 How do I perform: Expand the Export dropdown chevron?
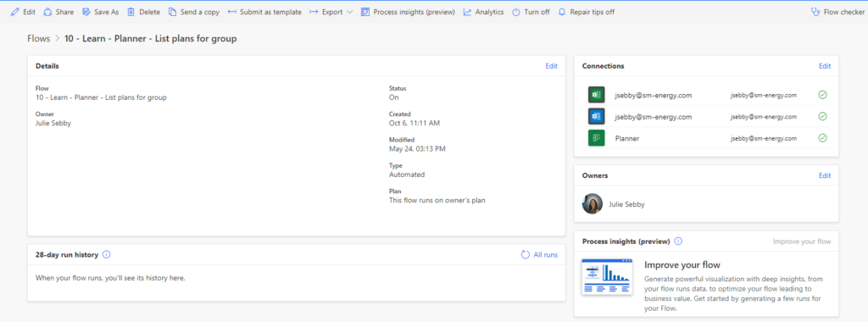click(x=349, y=12)
